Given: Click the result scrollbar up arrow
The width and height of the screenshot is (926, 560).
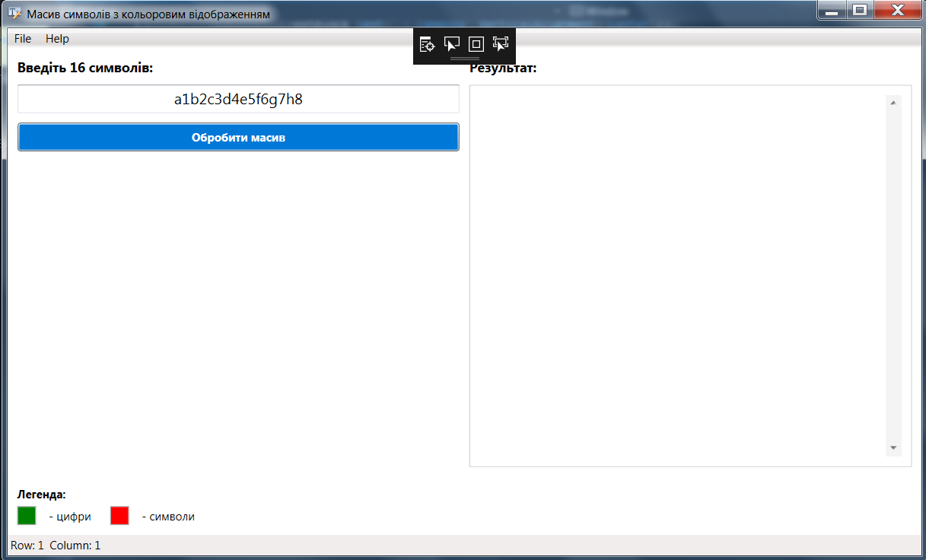Looking at the screenshot, I should [x=893, y=101].
